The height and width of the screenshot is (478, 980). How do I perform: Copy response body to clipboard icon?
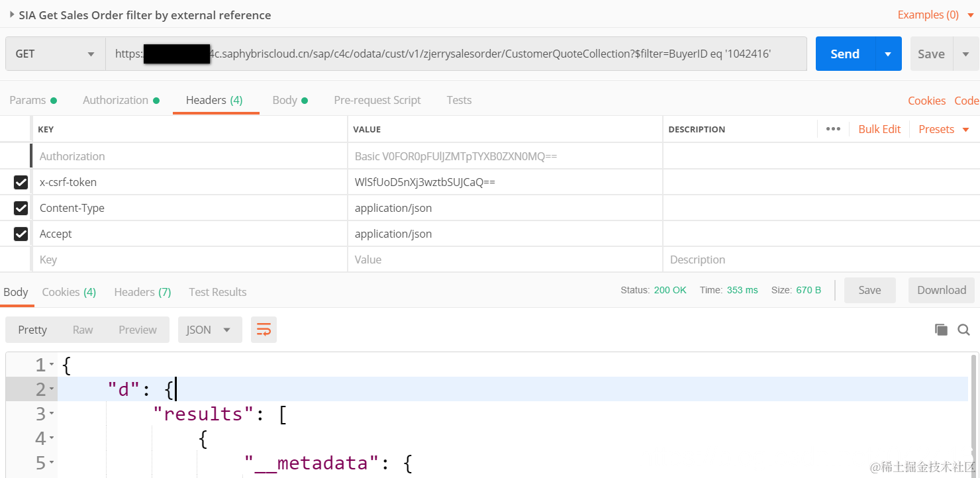[941, 330]
